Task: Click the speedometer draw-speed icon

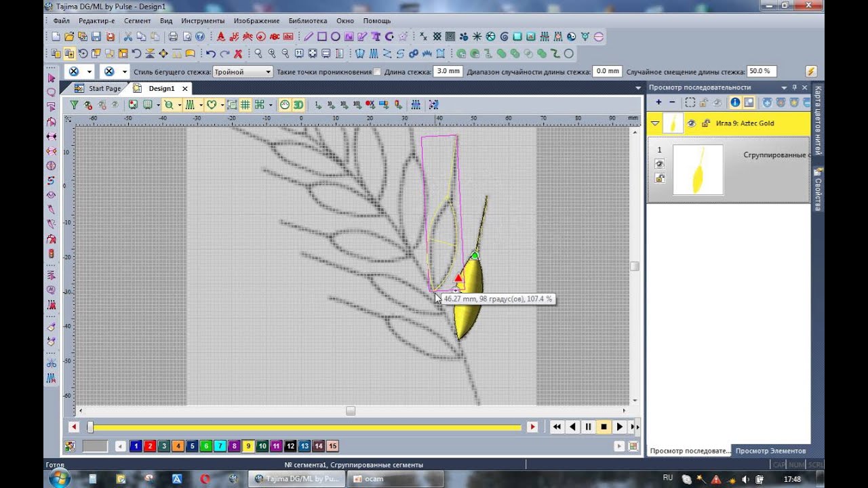Action: click(x=285, y=105)
